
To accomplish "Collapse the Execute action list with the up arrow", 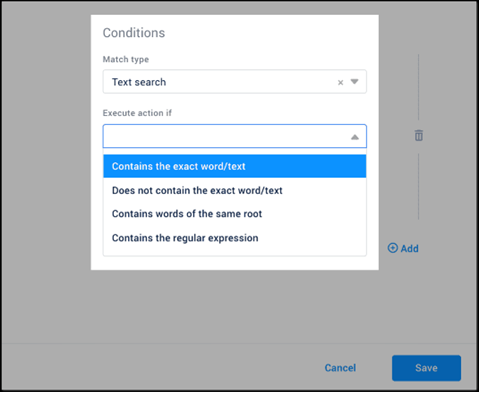I will tap(355, 137).
